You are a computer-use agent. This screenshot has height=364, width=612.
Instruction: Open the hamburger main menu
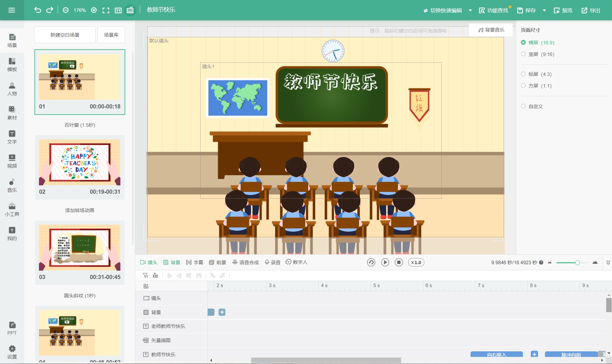pos(12,10)
